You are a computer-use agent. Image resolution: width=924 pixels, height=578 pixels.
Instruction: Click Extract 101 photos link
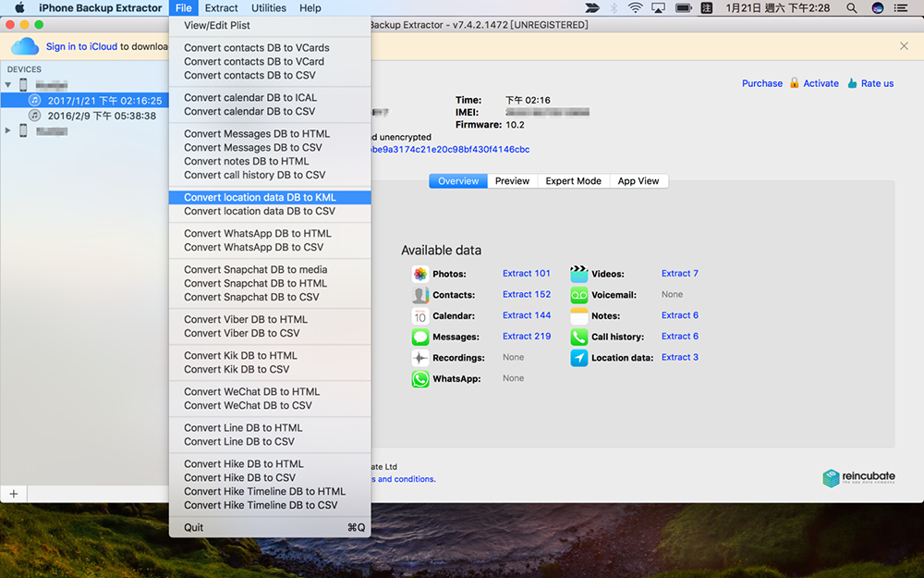(x=527, y=273)
